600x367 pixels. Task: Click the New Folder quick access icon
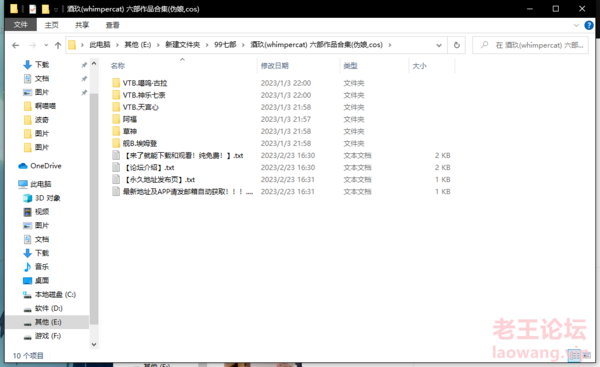(46, 9)
